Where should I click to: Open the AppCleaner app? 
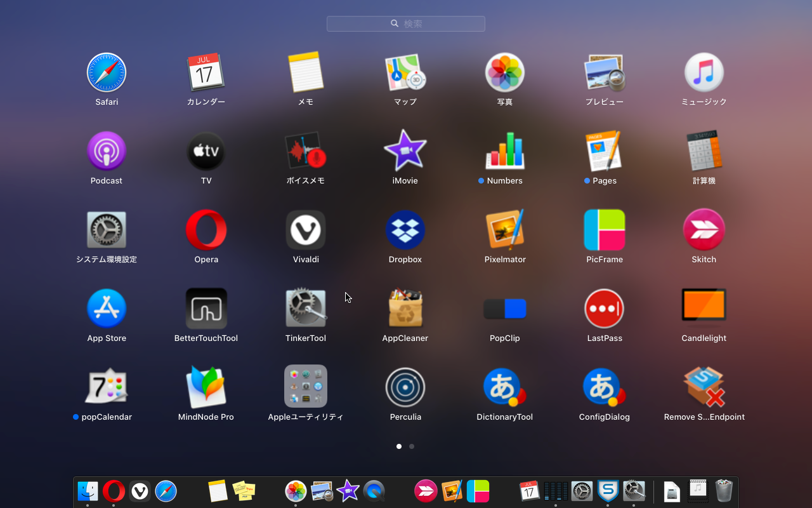pyautogui.click(x=405, y=309)
